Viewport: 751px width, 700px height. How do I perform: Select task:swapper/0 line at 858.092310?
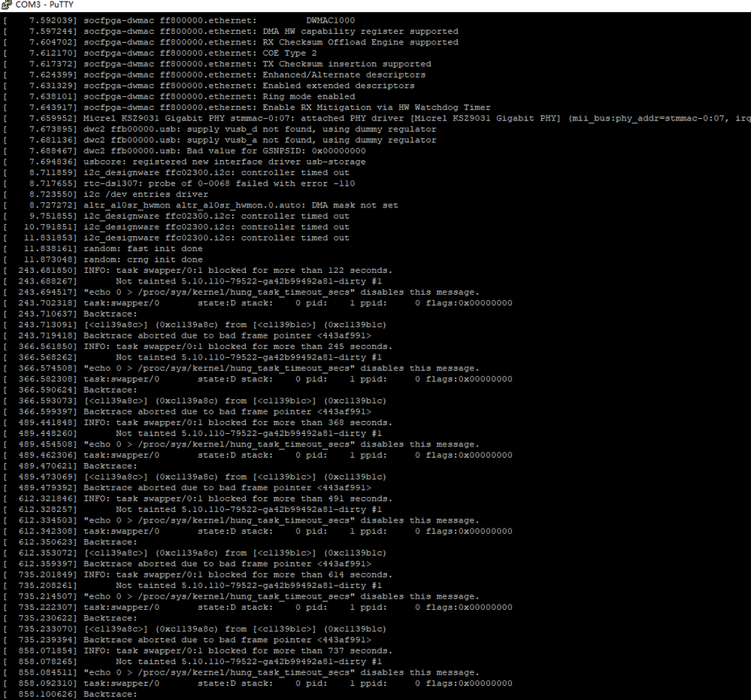258,683
